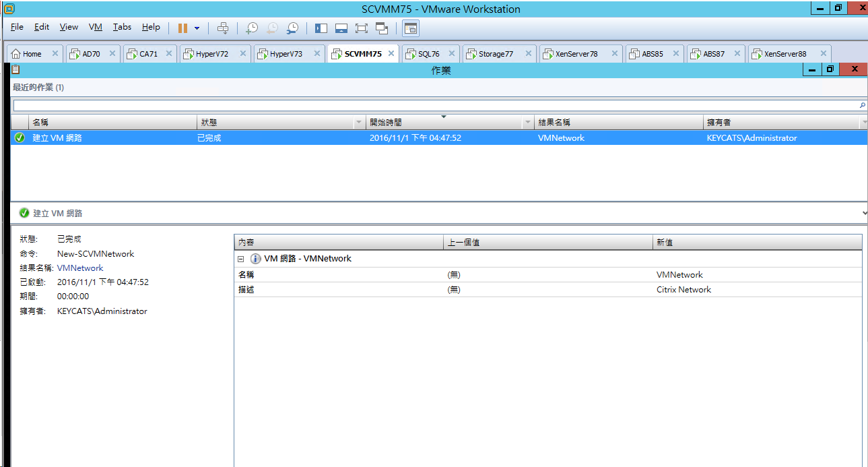Switch to the CA71 tab

point(148,54)
